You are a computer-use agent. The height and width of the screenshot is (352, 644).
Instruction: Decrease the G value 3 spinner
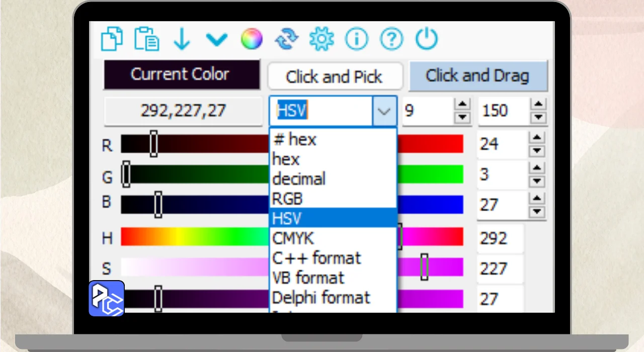[538, 181]
